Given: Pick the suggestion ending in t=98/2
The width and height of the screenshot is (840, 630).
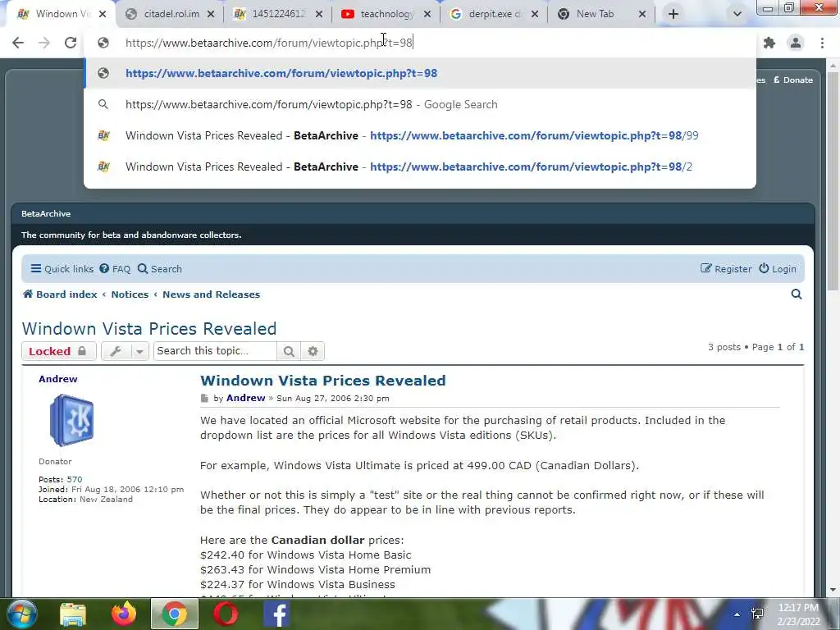Looking at the screenshot, I should 420,167.
